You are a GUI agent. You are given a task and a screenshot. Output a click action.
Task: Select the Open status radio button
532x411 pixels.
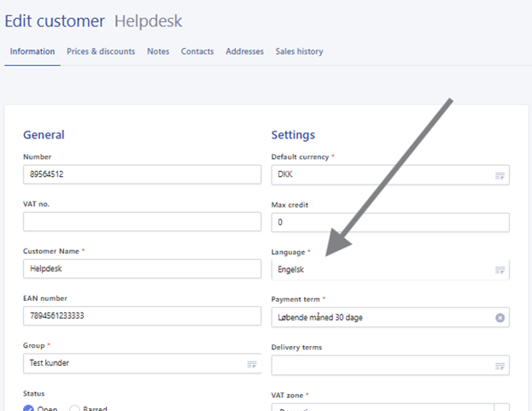(x=29, y=408)
